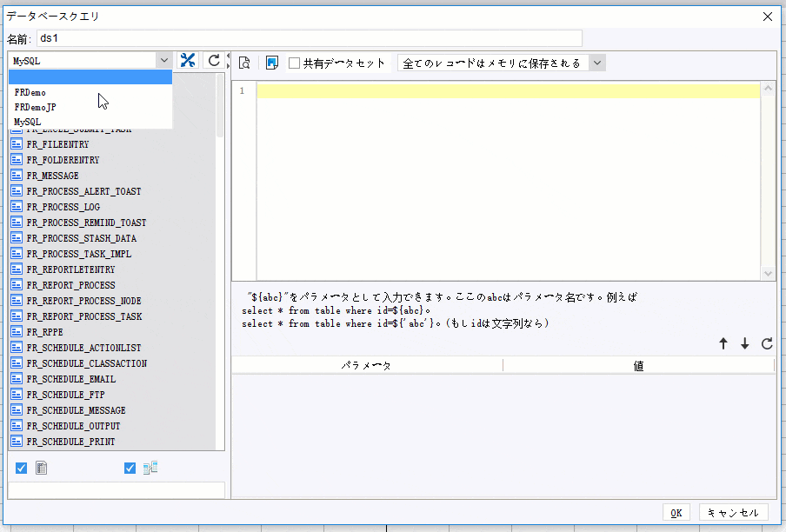Screen dimensions: 786x532
Task: Move parameter down arrow
Action: (745, 343)
